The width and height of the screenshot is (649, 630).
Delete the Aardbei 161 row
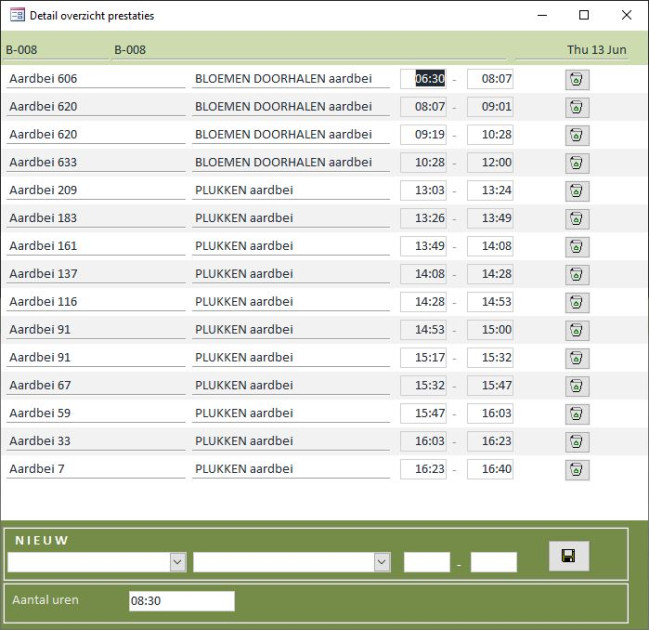coord(577,246)
